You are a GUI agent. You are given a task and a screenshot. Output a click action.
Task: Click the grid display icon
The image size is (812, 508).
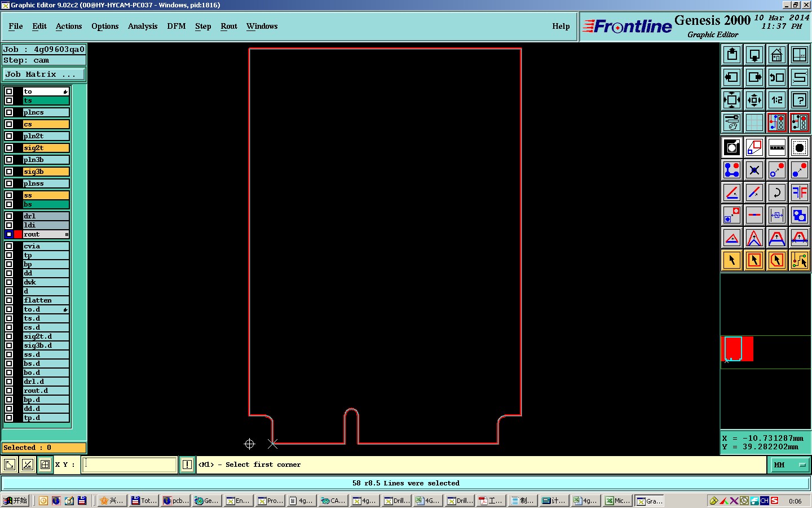[754, 122]
